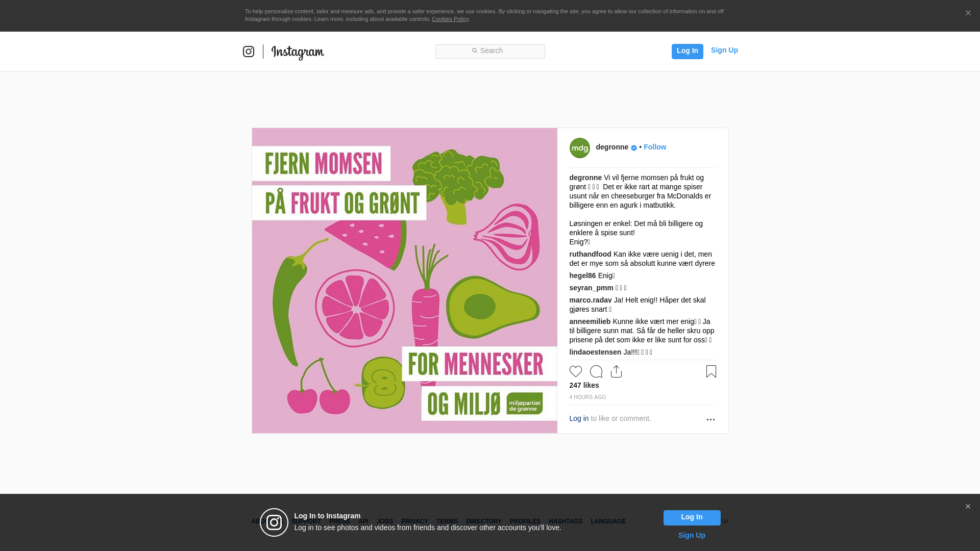Image resolution: width=980 pixels, height=551 pixels.
Task: Visit ruthandfood commenter profile
Action: tap(591, 254)
